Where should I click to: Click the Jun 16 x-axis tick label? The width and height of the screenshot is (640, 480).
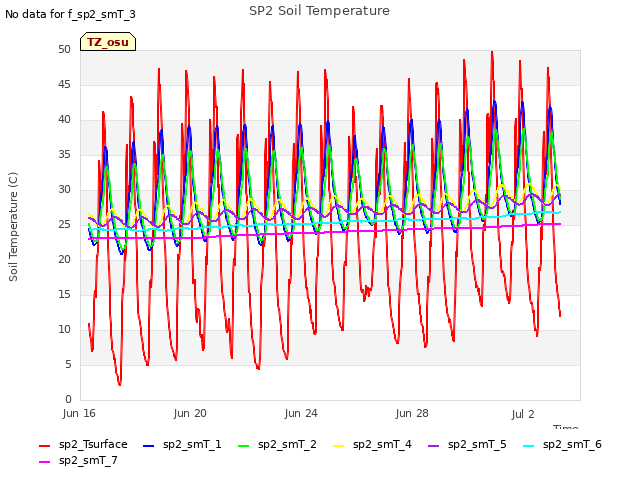(x=79, y=413)
